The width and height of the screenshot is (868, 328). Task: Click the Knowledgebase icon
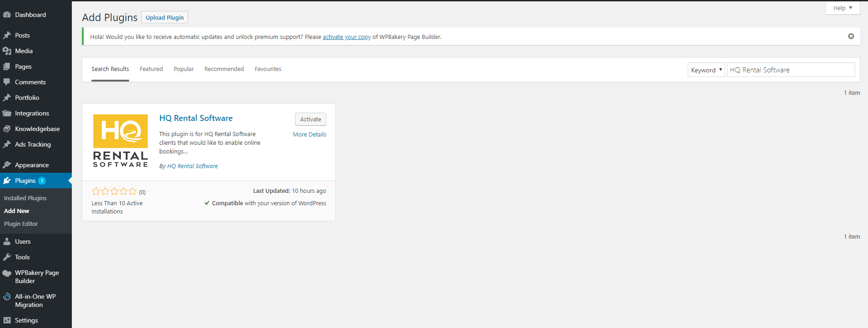coord(7,129)
